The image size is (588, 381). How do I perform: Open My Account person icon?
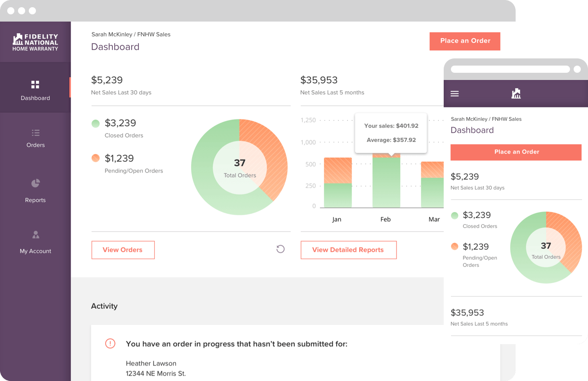(x=36, y=235)
